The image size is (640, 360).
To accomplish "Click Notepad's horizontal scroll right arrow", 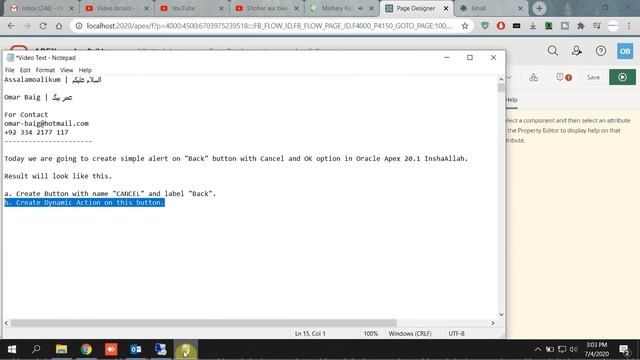I will point(493,323).
